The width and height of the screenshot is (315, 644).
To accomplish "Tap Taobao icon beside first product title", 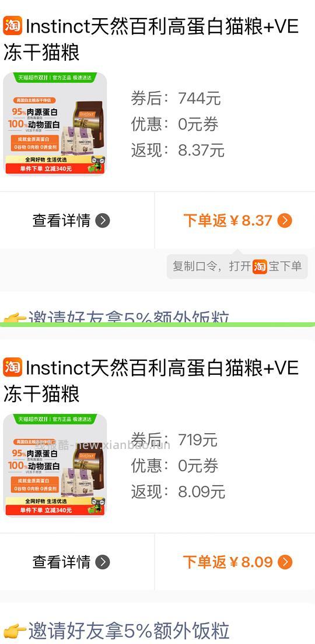I will tap(13, 26).
